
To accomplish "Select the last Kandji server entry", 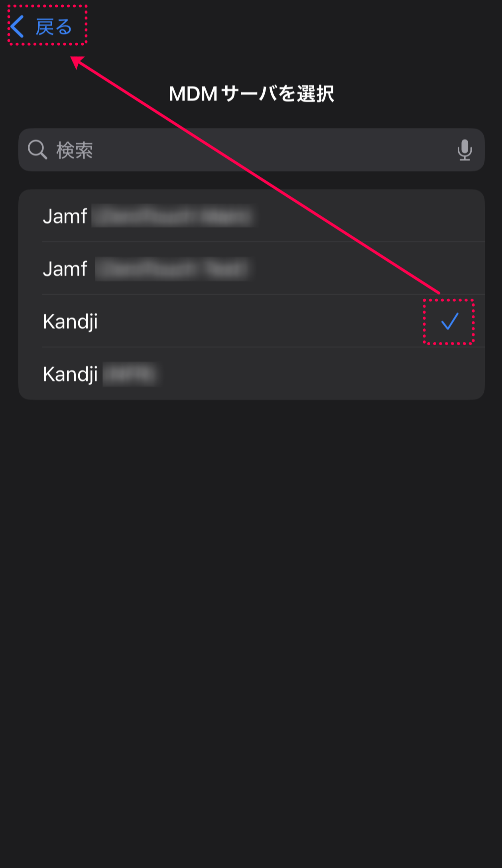I will [251, 374].
